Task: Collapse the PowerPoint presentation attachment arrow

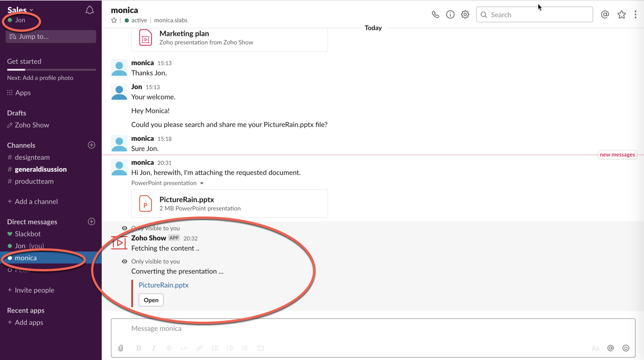Action: (201, 183)
